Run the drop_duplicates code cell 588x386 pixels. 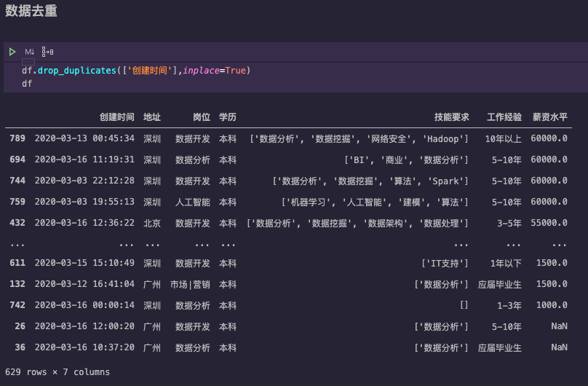click(12, 52)
